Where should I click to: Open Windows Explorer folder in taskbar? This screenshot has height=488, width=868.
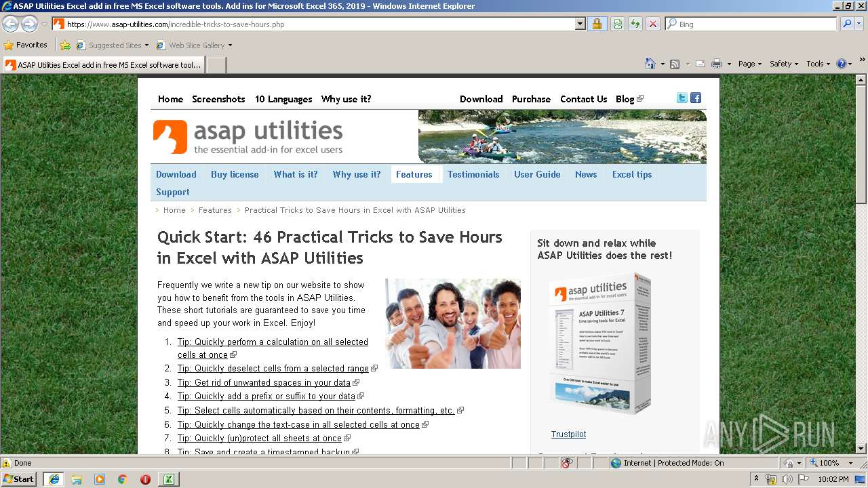click(x=77, y=479)
